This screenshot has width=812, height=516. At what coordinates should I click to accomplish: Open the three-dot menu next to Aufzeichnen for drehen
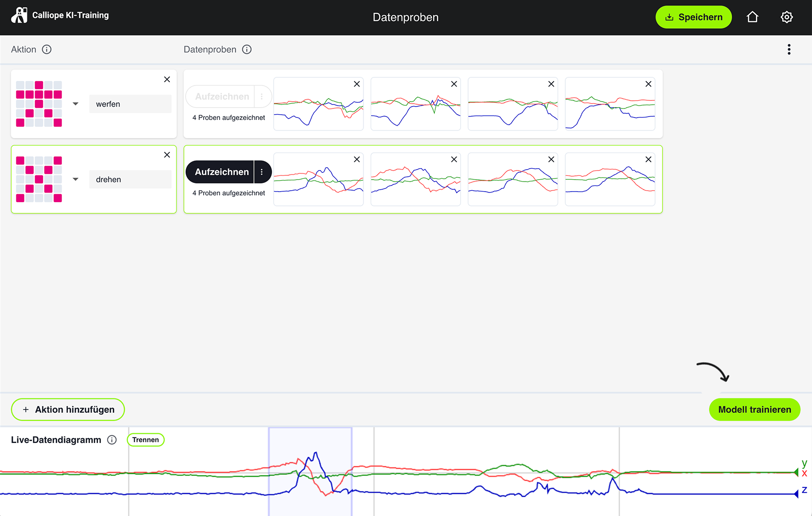[x=262, y=172]
